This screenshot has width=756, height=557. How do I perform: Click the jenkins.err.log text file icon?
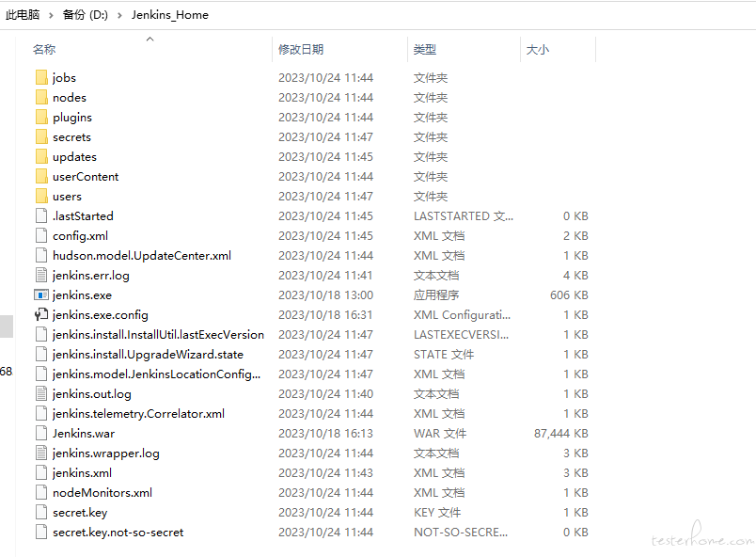[x=41, y=276]
